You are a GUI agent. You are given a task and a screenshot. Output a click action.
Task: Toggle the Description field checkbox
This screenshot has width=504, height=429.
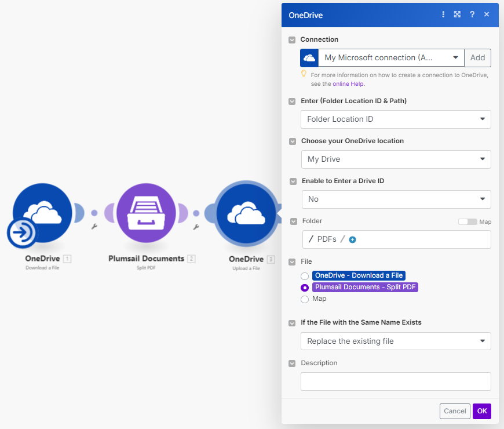[292, 363]
